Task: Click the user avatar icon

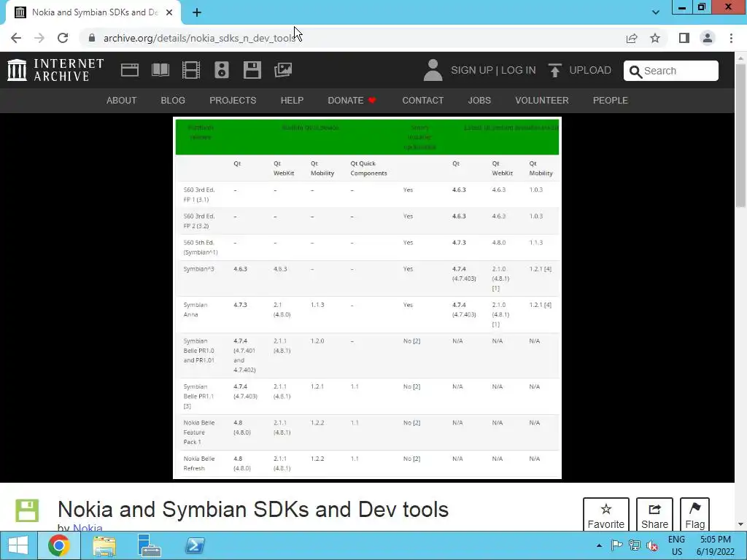Action: point(433,70)
